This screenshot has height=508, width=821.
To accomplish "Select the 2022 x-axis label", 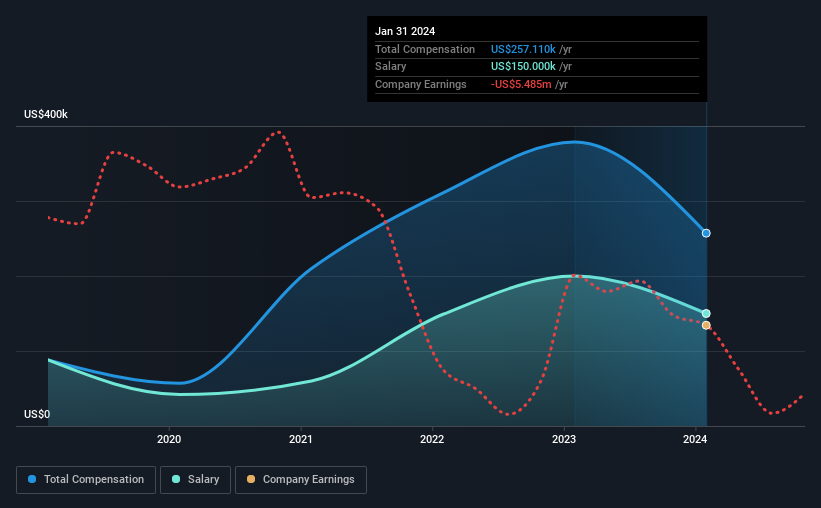I will click(432, 439).
